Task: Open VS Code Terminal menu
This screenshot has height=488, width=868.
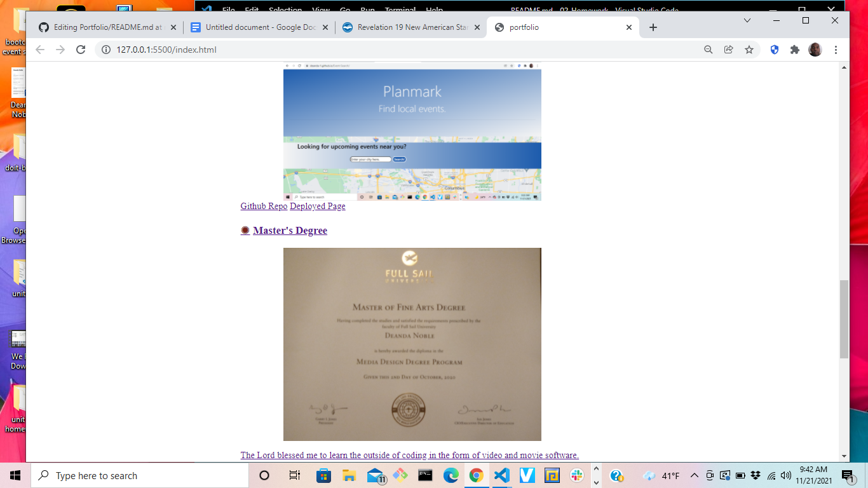Action: click(x=400, y=10)
